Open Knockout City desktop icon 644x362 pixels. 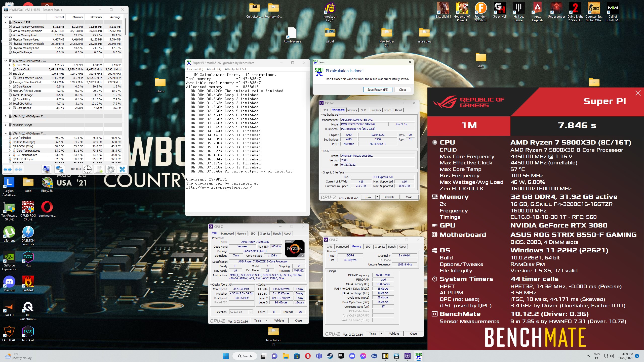pos(330,12)
